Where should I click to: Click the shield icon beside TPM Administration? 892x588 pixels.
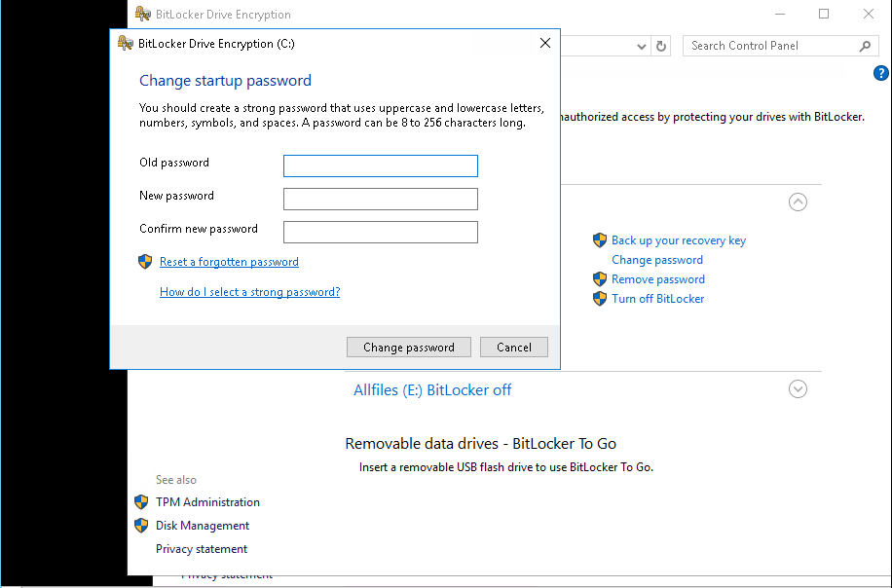[x=141, y=502]
